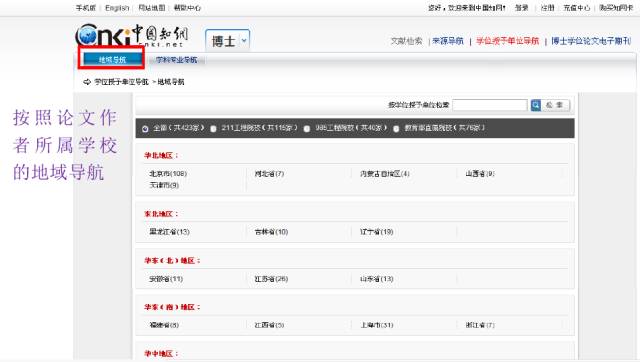The image size is (640, 362).
Task: Select 山东省(13) region
Action: tap(376, 279)
